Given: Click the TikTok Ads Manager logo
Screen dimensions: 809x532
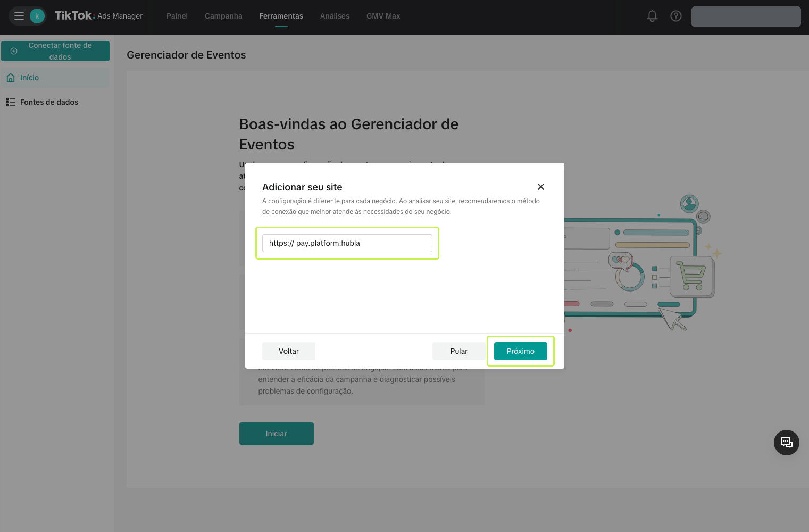Looking at the screenshot, I should coord(99,16).
